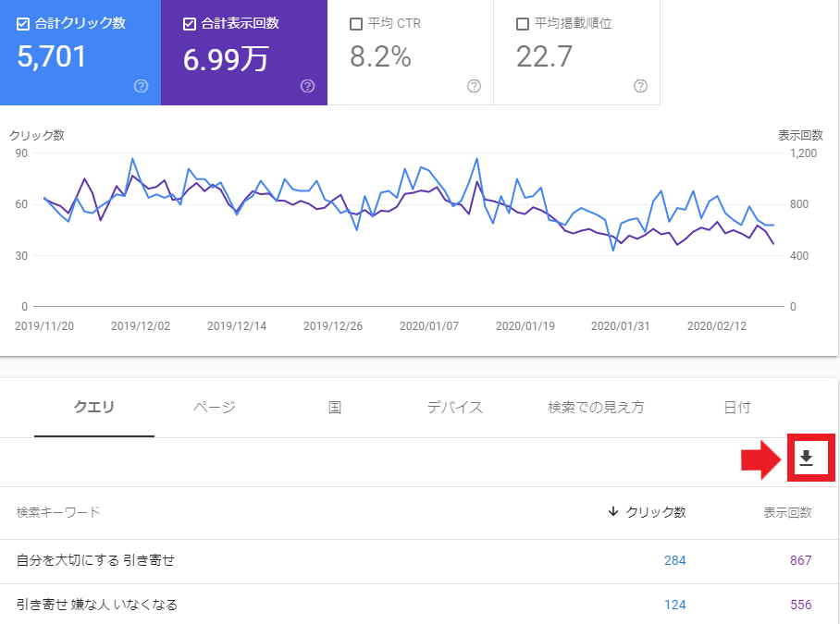
Task: Click the 2020/01/31 date label
Action: pyautogui.click(x=621, y=326)
